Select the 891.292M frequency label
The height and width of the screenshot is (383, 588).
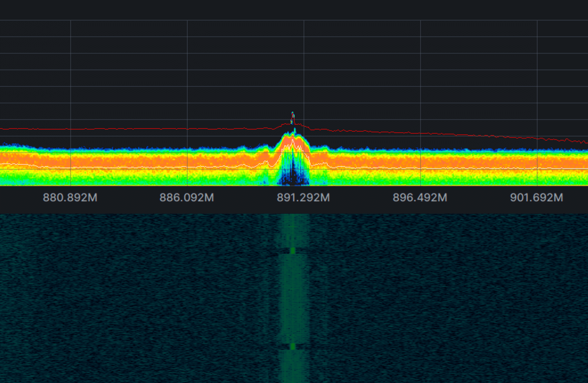click(x=303, y=198)
